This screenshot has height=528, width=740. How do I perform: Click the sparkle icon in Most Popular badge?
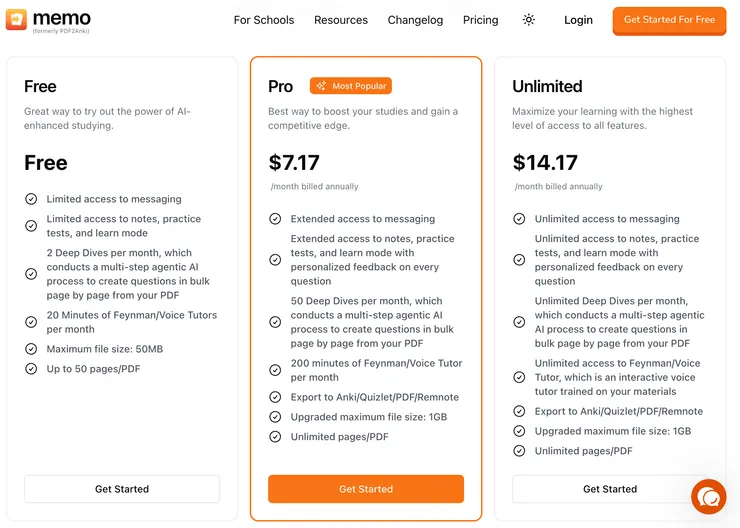321,86
